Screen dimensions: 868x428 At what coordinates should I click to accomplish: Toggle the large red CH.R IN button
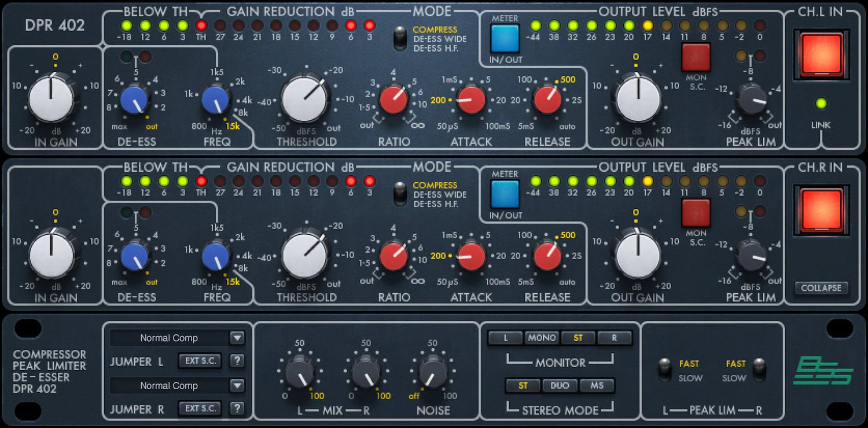[821, 210]
